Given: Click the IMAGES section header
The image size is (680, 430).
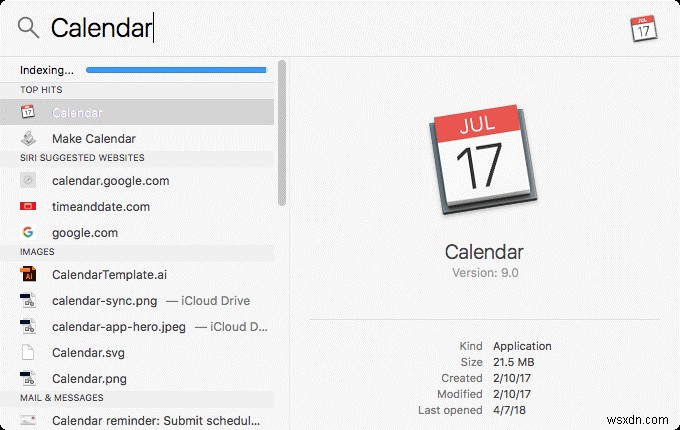Looking at the screenshot, I should (x=37, y=252).
